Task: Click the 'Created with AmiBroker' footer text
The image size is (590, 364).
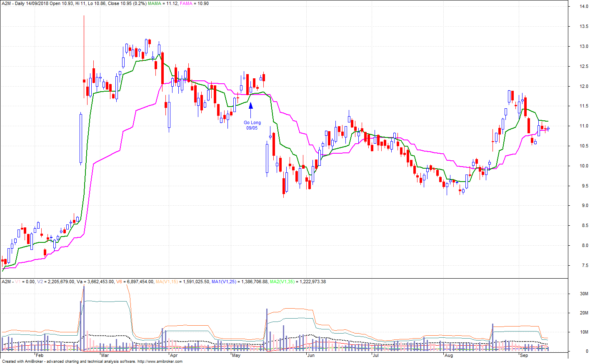Action: [23, 362]
